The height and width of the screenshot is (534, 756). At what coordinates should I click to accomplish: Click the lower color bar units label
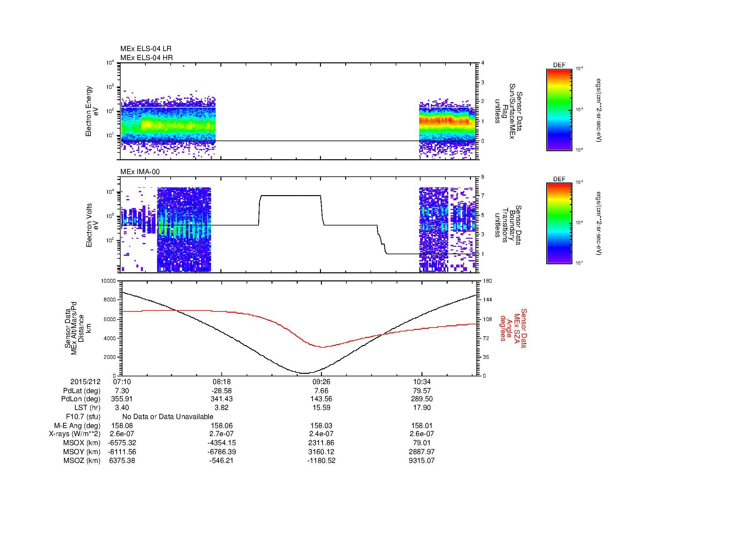click(598, 224)
